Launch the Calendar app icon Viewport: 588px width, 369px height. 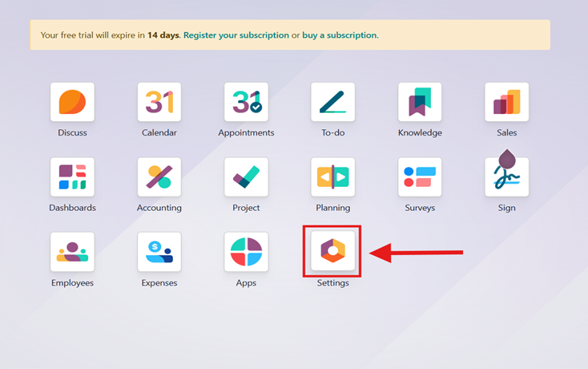coord(159,102)
